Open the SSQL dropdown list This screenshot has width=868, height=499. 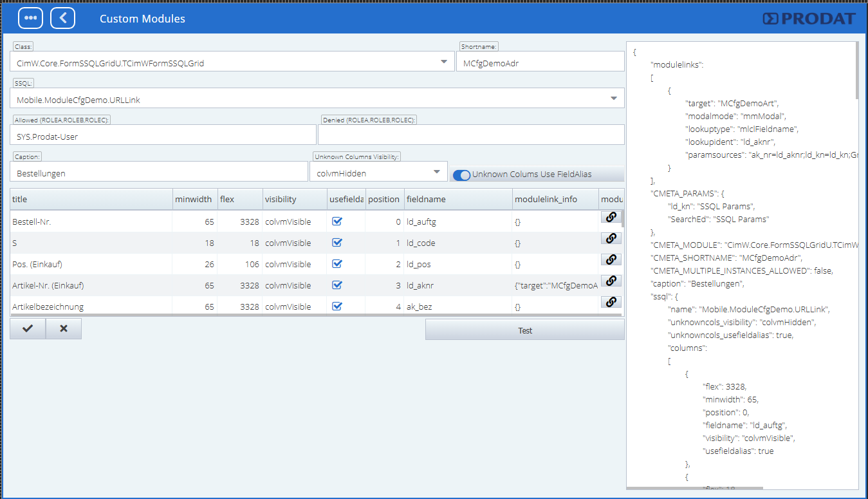613,99
